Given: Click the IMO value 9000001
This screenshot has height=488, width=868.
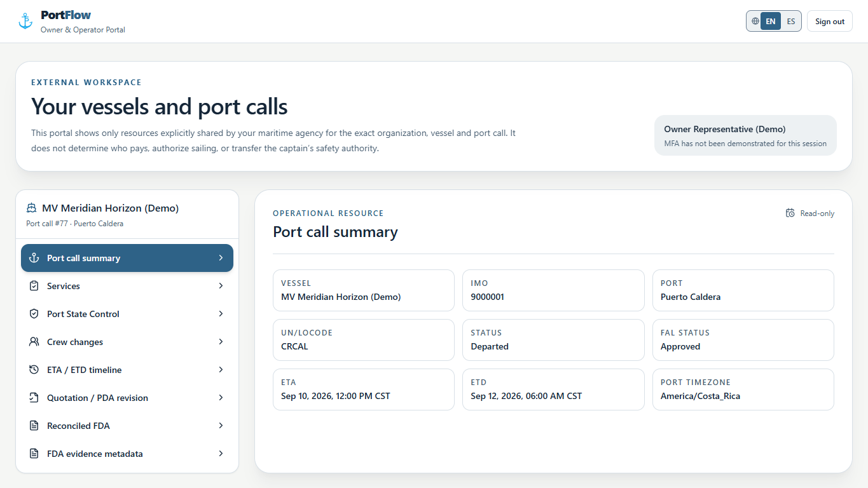Looking at the screenshot, I should (487, 297).
